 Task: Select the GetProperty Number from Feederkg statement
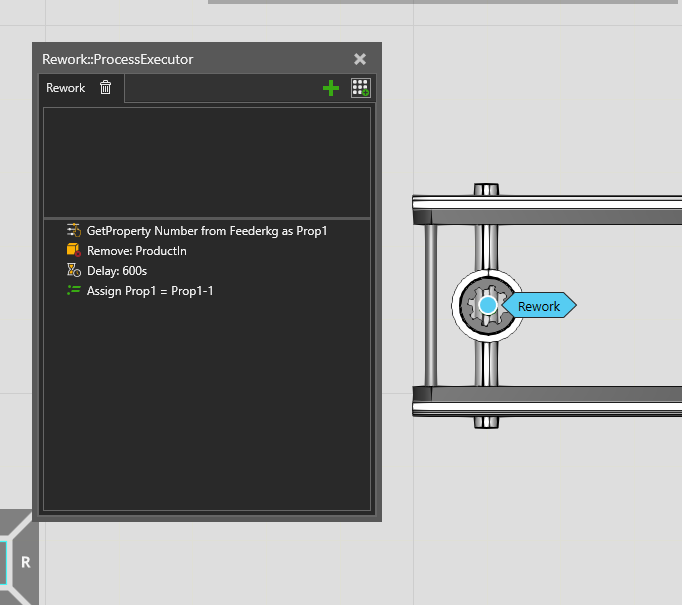[207, 231]
